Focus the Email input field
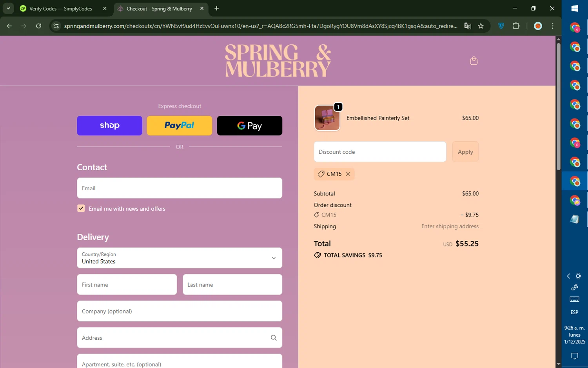The width and height of the screenshot is (588, 368). pyautogui.click(x=180, y=188)
